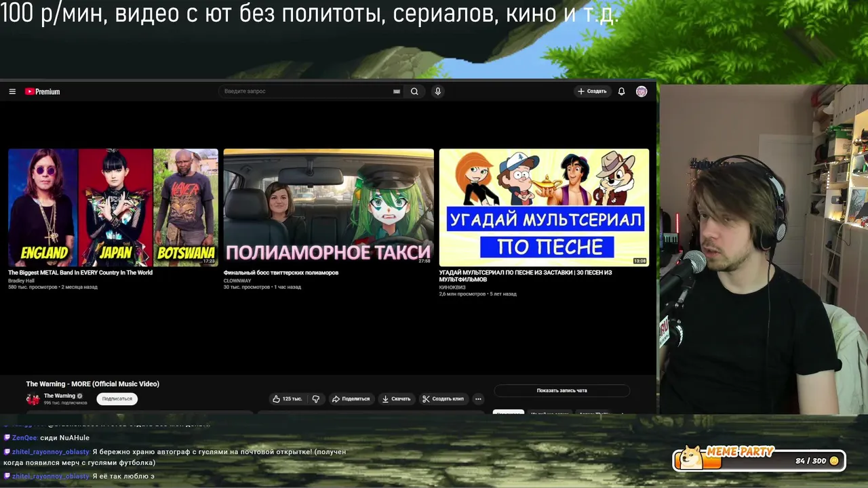This screenshot has width=868, height=488.
Task: Click ZenQee username in chat
Action: point(25,438)
